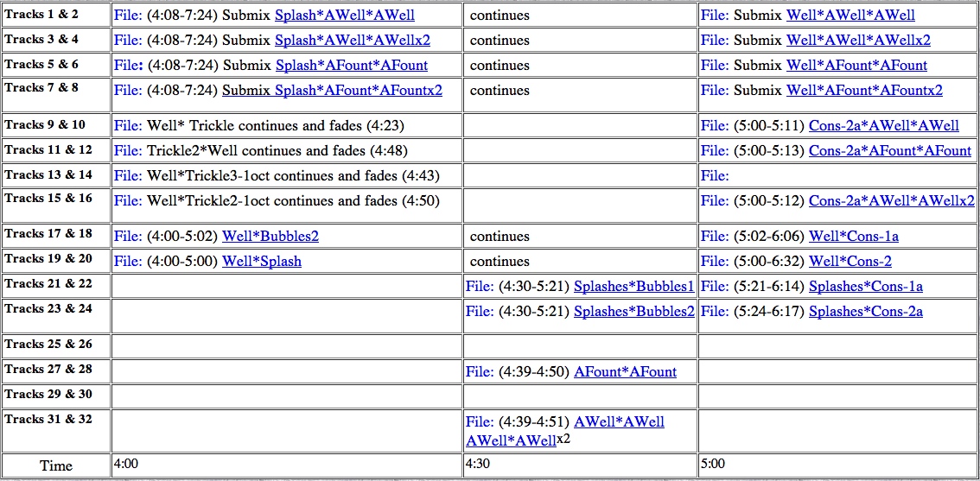Open the Splashes*Cons-1a link
Image resolution: width=980 pixels, height=481 pixels.
pyautogui.click(x=866, y=286)
